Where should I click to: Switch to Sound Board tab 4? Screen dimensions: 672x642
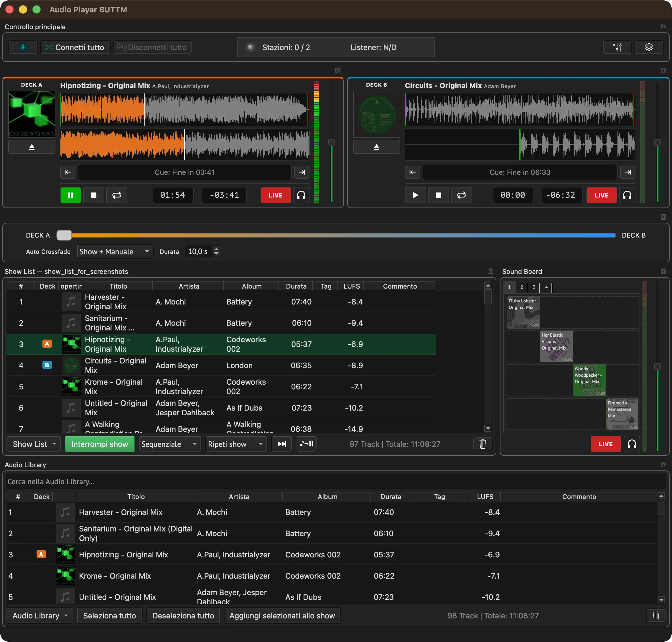546,287
